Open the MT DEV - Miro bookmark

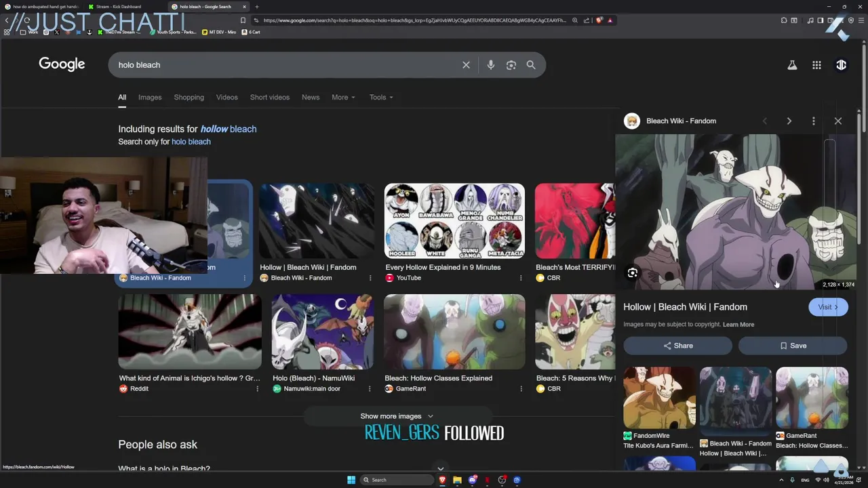(219, 32)
